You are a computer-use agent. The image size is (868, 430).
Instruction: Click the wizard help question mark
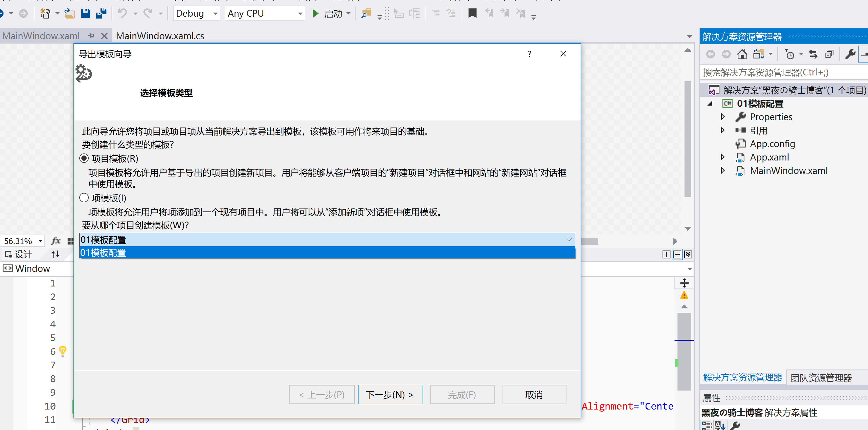click(x=529, y=54)
